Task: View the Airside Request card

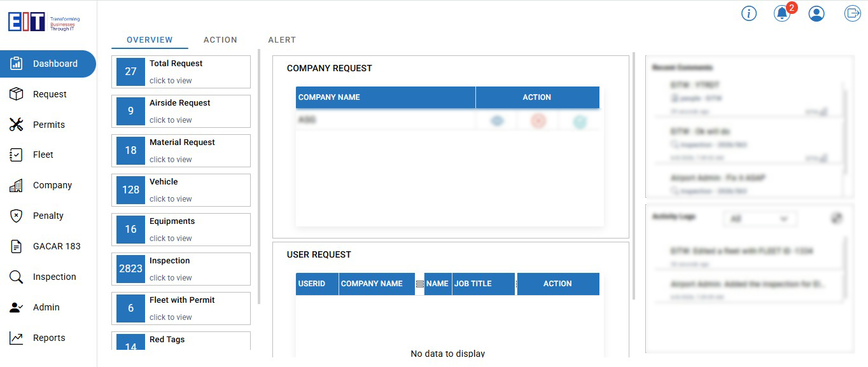Action: (x=181, y=111)
